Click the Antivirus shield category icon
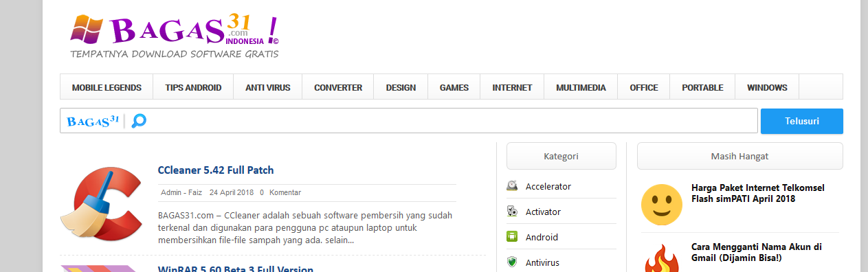868x272 pixels. [x=512, y=262]
